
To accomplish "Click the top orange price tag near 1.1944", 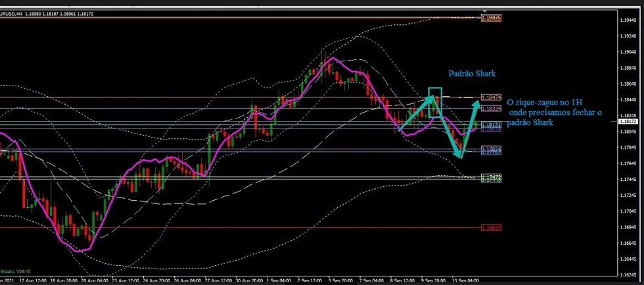I will [491, 18].
